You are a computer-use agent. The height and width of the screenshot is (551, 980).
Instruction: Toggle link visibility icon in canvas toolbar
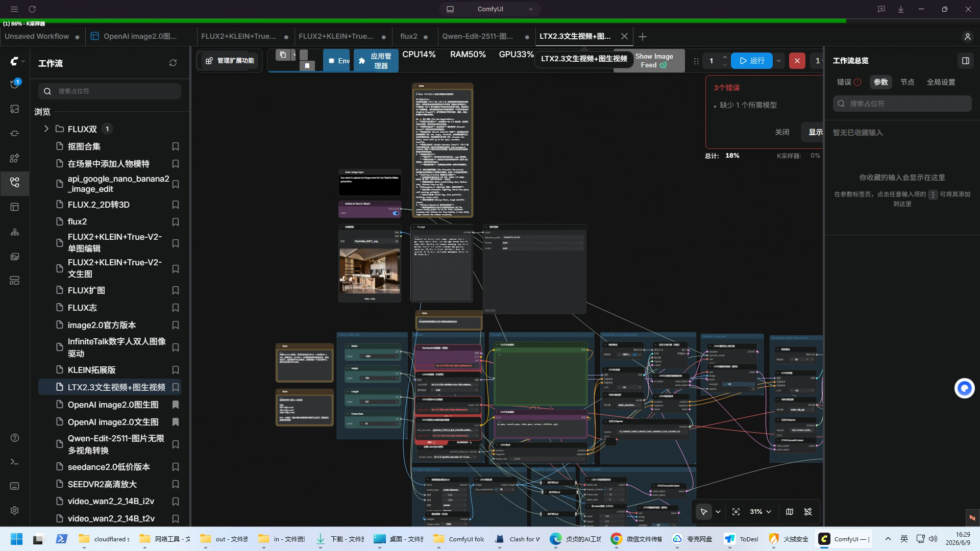[x=808, y=512]
